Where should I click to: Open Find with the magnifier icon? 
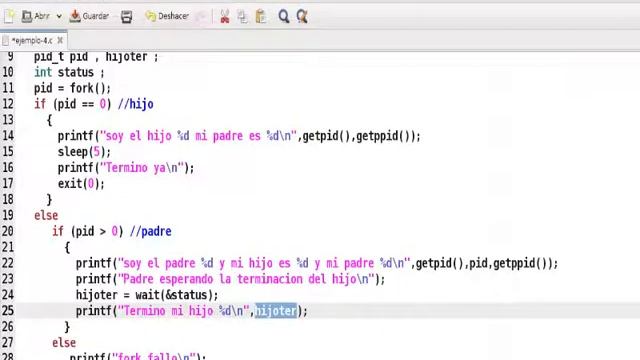(284, 17)
